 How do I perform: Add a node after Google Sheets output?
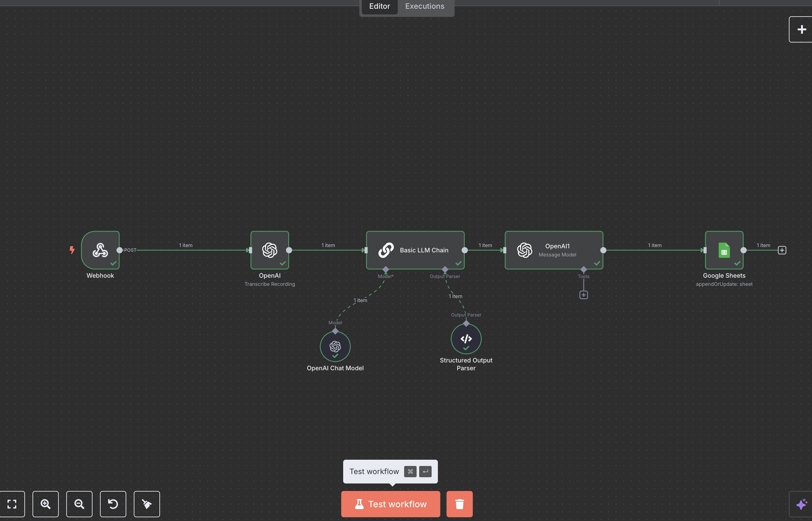[782, 250]
